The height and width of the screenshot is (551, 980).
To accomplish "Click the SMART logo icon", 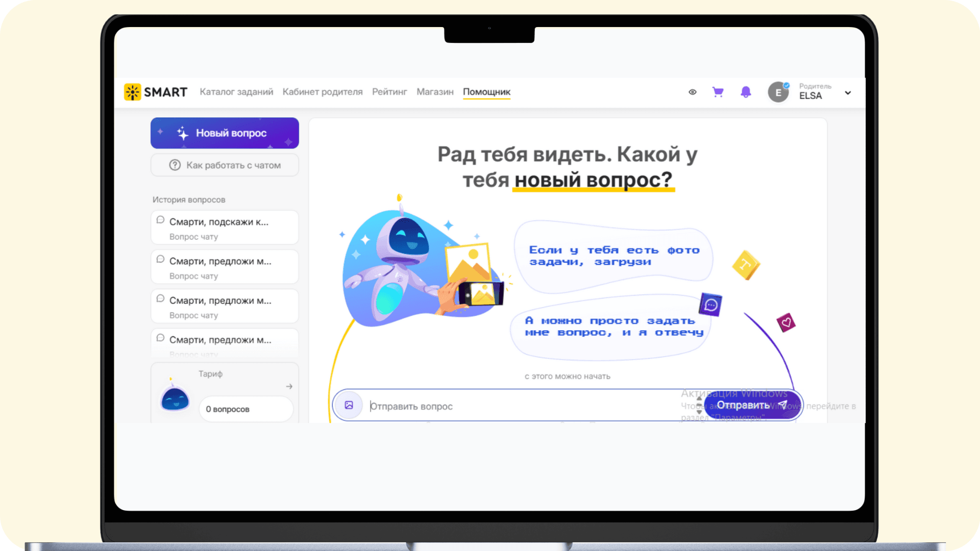I will click(x=132, y=92).
